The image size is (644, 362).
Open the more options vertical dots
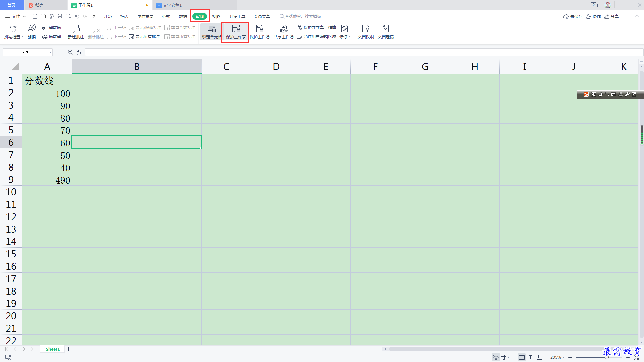[x=628, y=16]
